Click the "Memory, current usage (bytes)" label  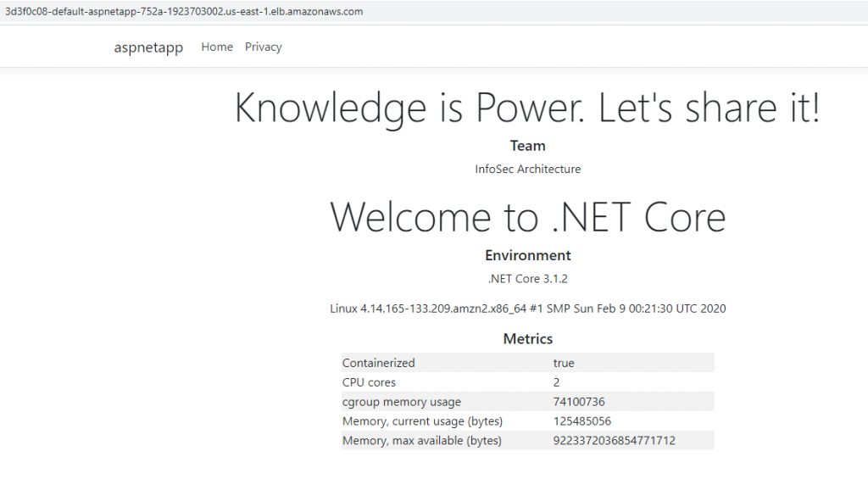point(422,421)
